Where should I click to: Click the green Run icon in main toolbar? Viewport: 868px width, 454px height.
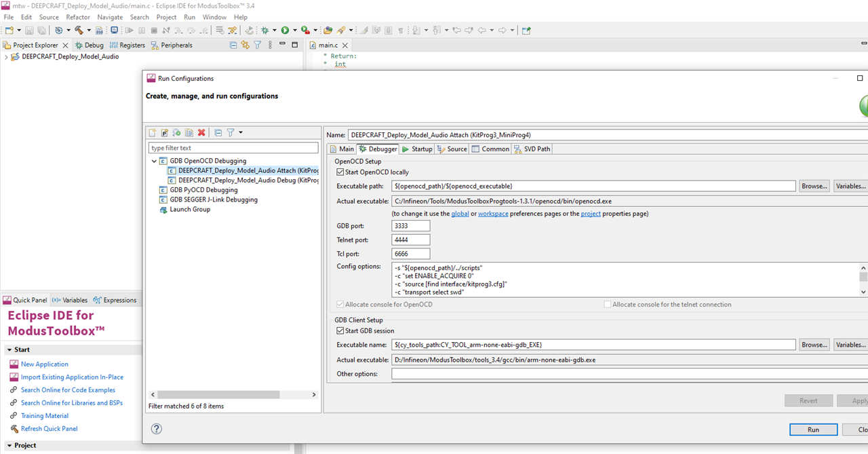285,30
